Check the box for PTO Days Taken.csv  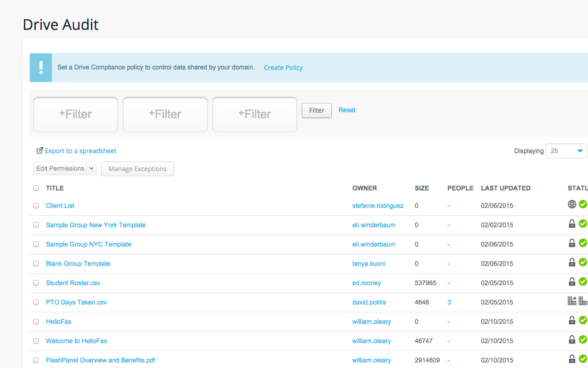[x=36, y=302]
